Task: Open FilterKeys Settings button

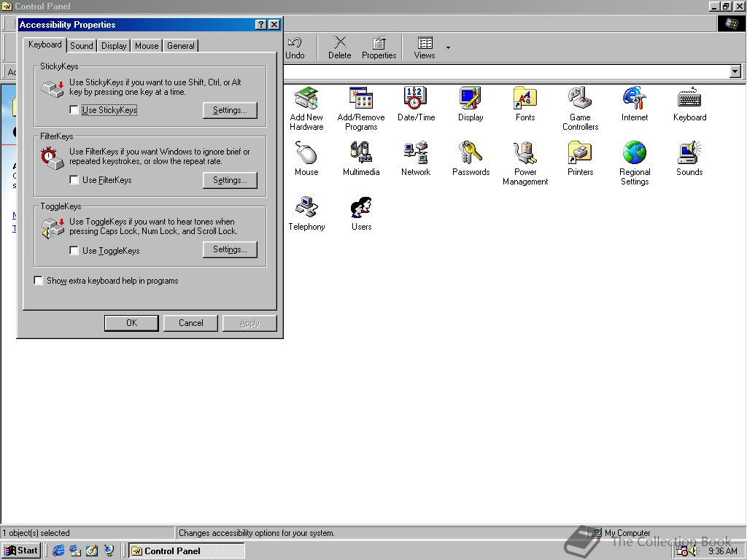Action: [230, 180]
